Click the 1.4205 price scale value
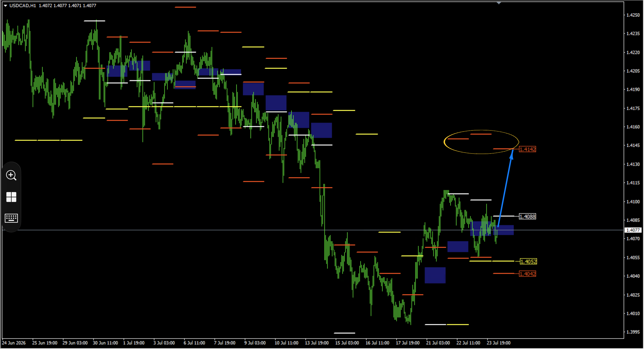 tap(633, 71)
